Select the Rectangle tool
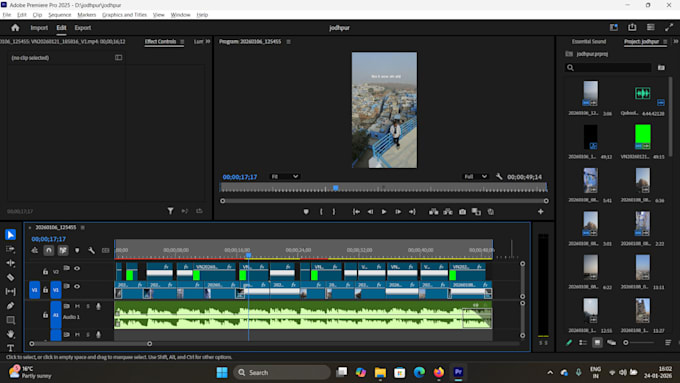The width and height of the screenshot is (680, 383). click(x=10, y=320)
